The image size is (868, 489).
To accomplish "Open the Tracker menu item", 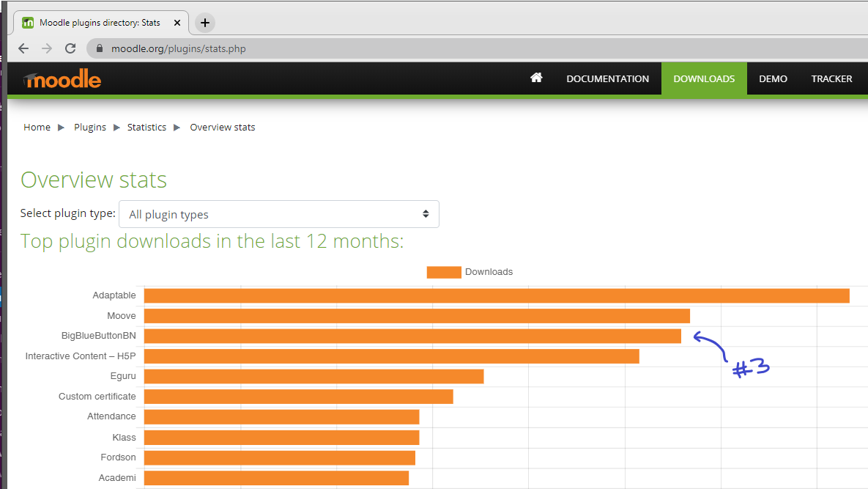I will (x=831, y=78).
